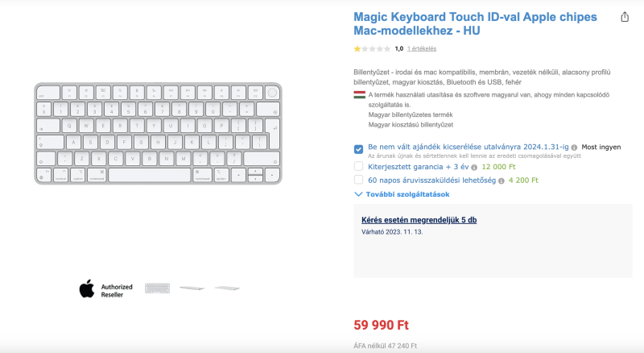Click info icon beside 60 napos áruvisszaküldési

coord(501,181)
